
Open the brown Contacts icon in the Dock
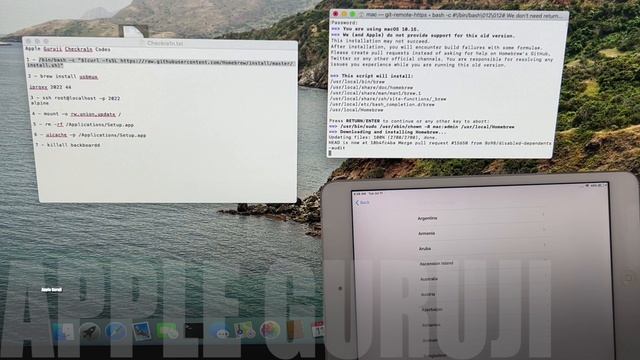click(x=295, y=330)
